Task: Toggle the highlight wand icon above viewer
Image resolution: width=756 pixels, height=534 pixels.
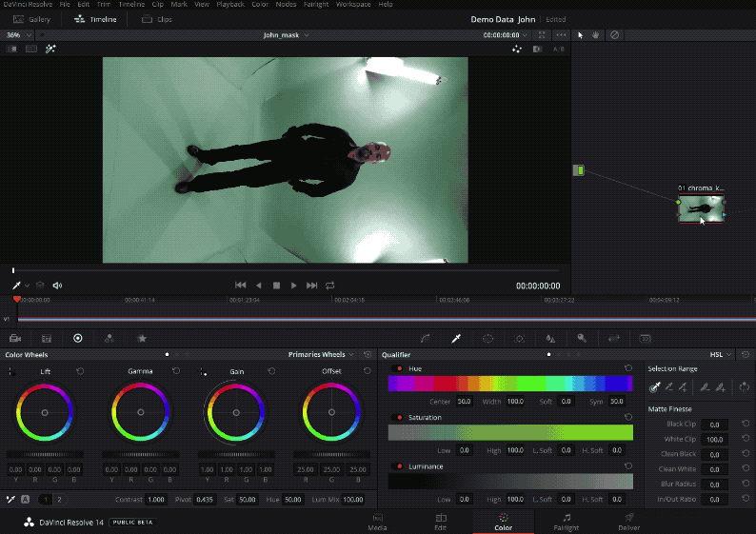Action: point(50,49)
